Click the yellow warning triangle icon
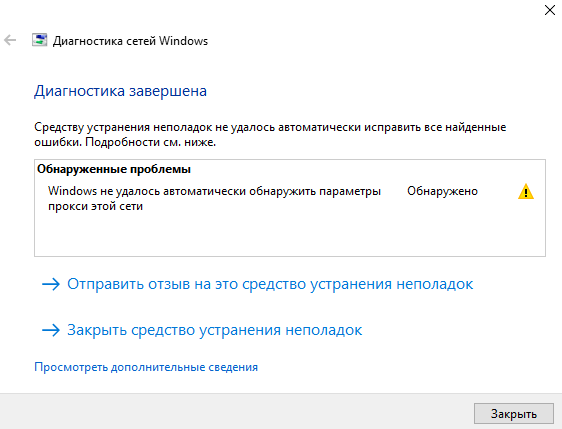Image resolution: width=562 pixels, height=429 pixels. 526,191
